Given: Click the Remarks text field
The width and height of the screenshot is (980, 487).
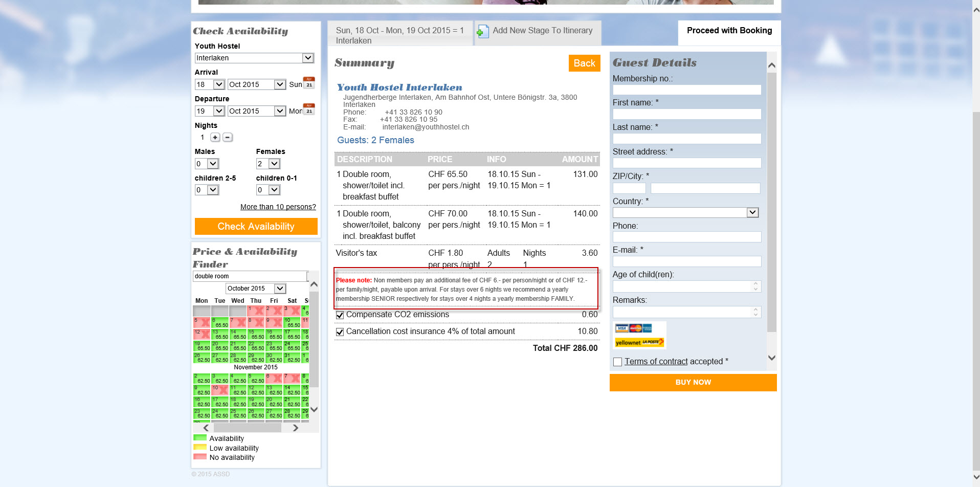Looking at the screenshot, I should pos(687,312).
